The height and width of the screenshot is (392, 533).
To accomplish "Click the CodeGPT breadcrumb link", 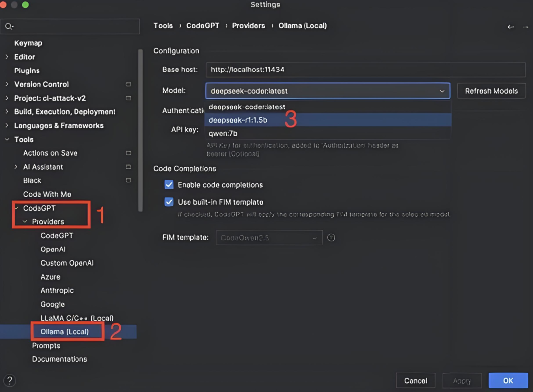I will pyautogui.click(x=203, y=26).
